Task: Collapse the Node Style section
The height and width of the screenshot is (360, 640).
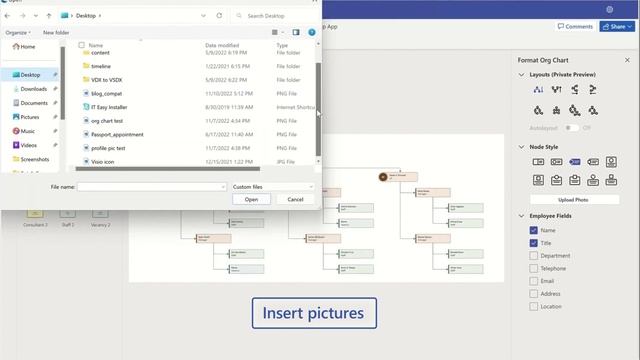Action: [521, 147]
